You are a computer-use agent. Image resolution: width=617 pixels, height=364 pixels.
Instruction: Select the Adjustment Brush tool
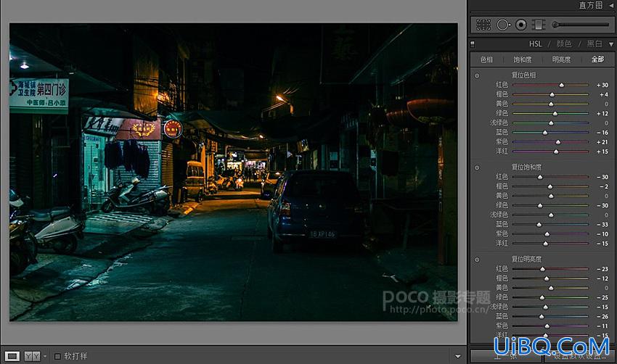pyautogui.click(x=555, y=25)
